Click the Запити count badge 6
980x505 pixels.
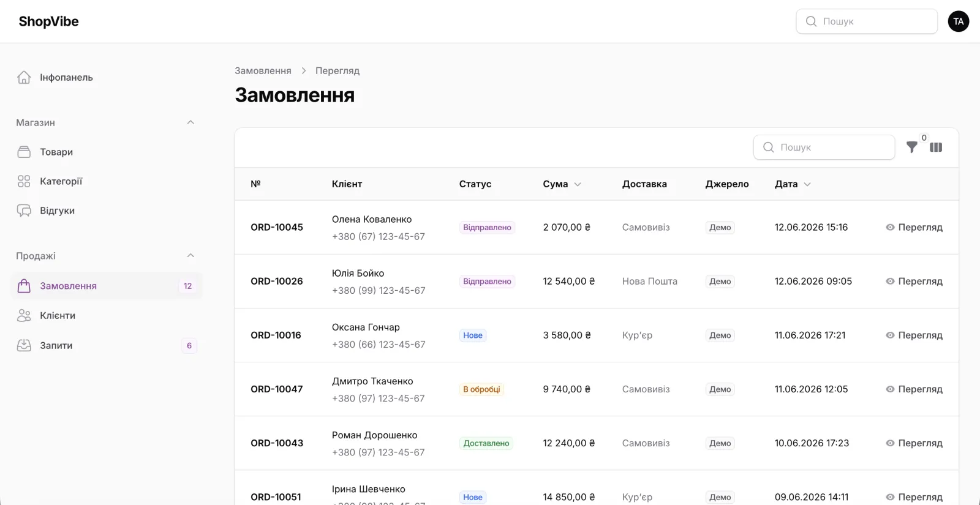(189, 345)
